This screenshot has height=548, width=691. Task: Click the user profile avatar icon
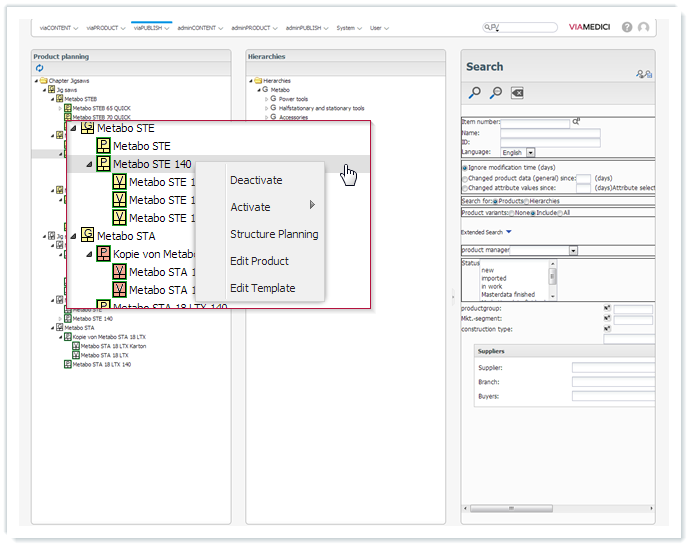tap(643, 28)
